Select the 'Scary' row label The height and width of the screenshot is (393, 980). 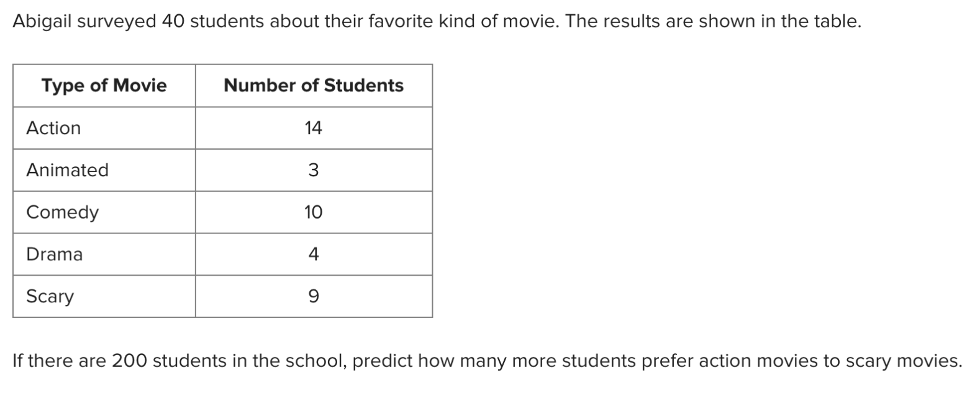click(x=50, y=296)
